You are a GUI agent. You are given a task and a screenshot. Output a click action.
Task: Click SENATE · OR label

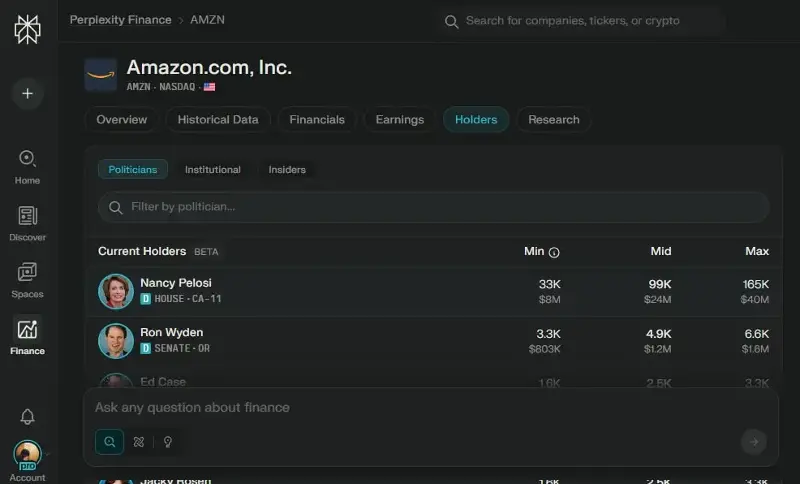(182, 348)
